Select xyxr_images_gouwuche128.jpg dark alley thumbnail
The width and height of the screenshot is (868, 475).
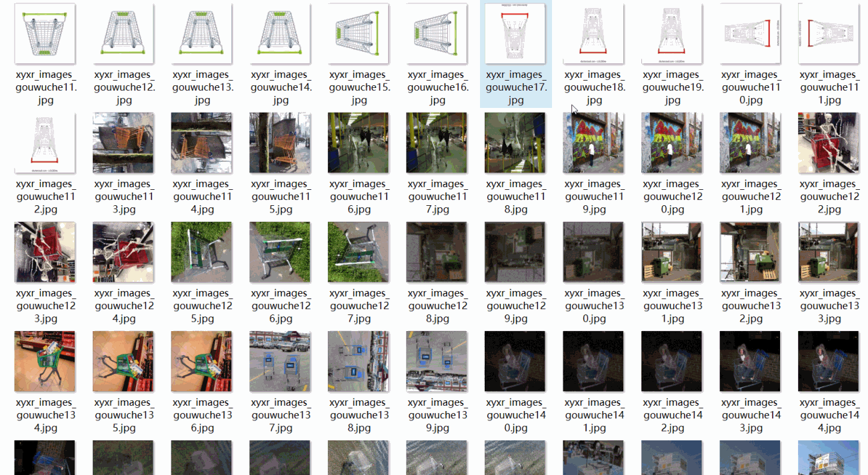[x=437, y=252]
